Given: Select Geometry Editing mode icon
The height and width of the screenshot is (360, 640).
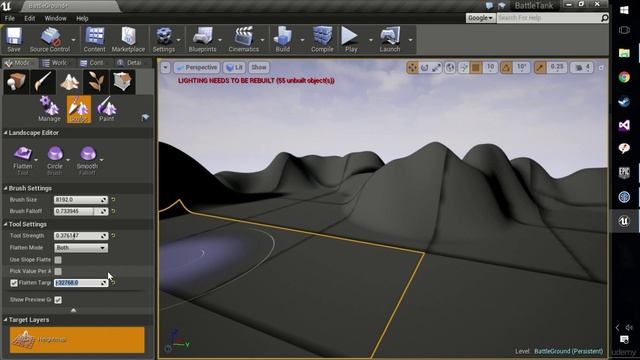Looking at the screenshot, I should 122,82.
